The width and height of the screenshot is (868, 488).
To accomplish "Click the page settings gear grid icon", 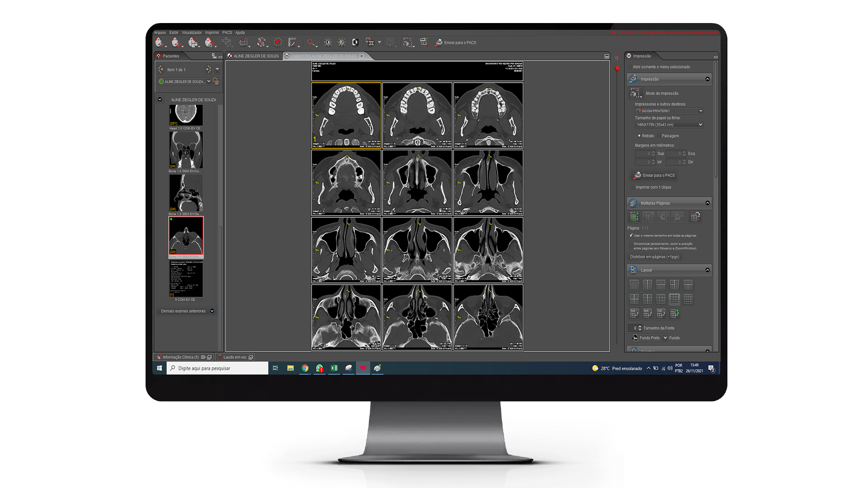I will [x=695, y=217].
